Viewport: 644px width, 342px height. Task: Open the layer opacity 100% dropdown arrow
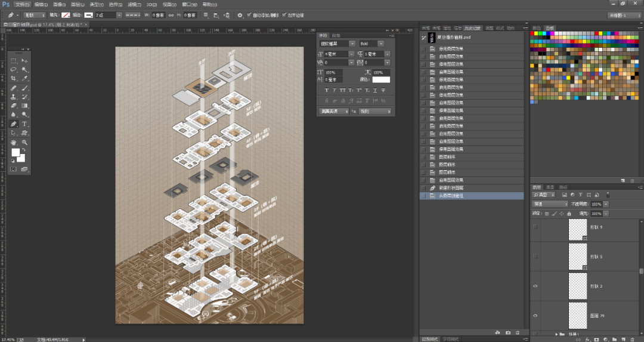pos(606,204)
